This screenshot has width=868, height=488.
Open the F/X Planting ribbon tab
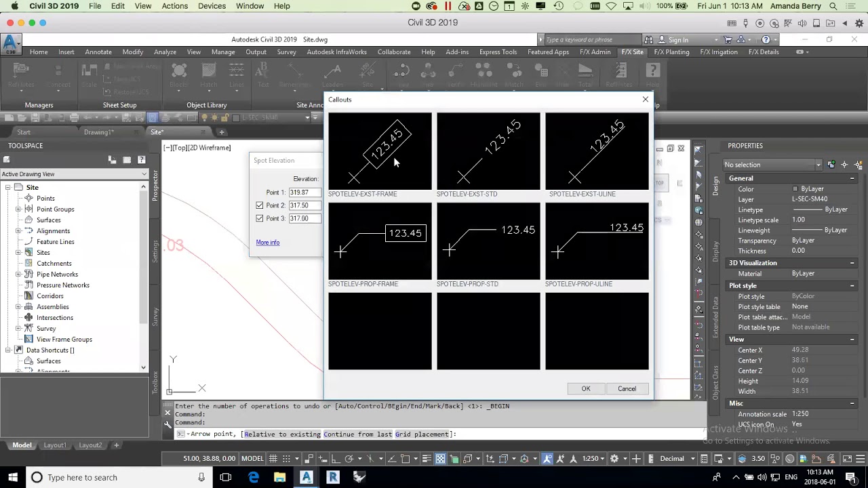(671, 52)
